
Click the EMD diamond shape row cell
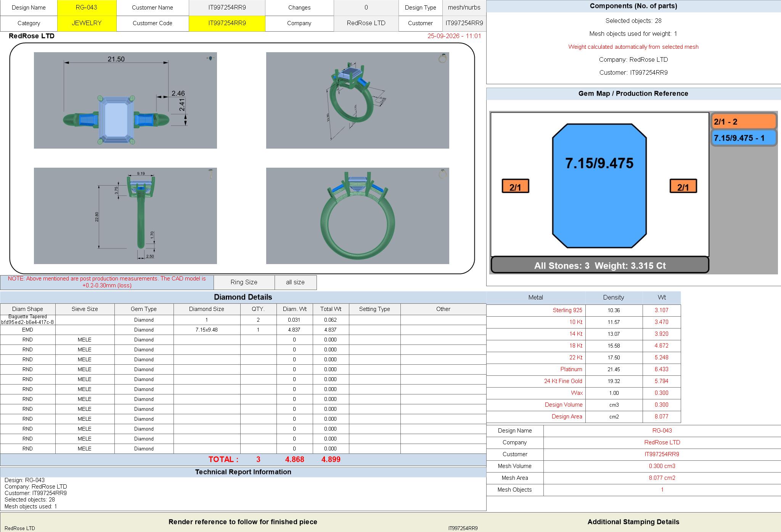[28, 330]
